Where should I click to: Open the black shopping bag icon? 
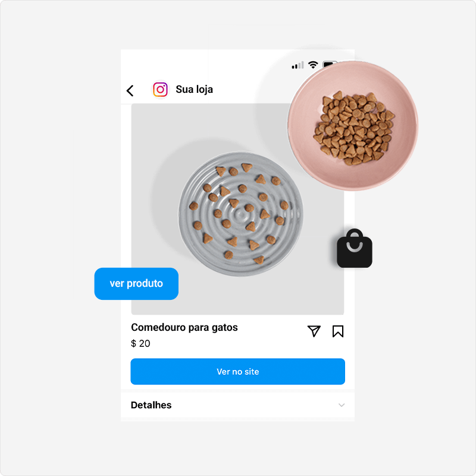click(355, 248)
